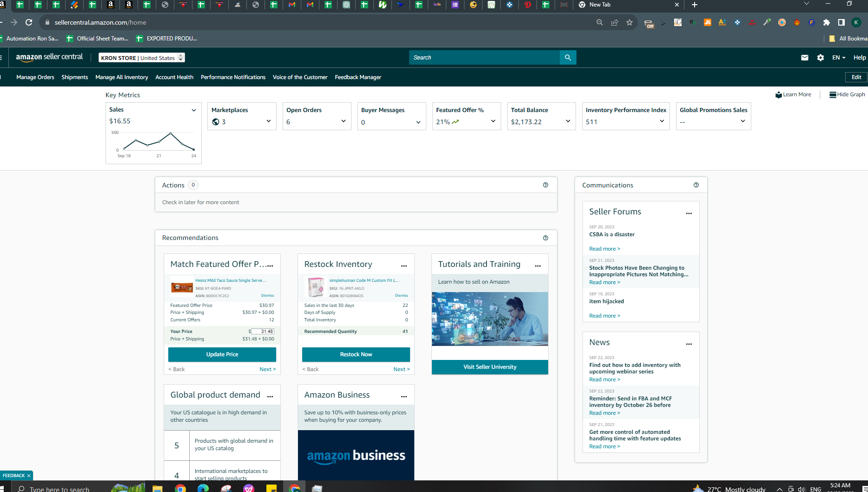Open Performance Notifications menu item
Viewport: 868px width, 492px height.
pos(233,77)
